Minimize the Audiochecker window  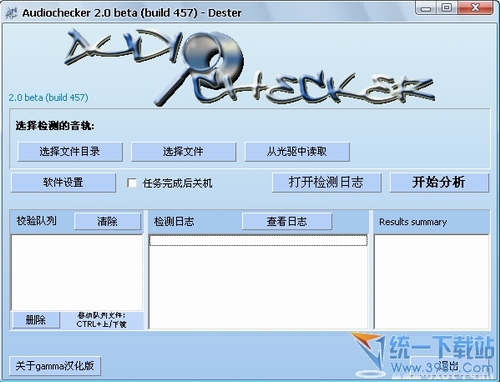pyautogui.click(x=426, y=8)
